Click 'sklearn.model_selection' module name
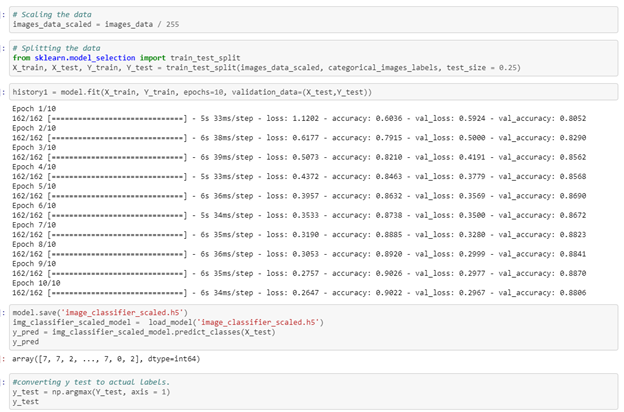The height and width of the screenshot is (412, 624). coord(85,58)
